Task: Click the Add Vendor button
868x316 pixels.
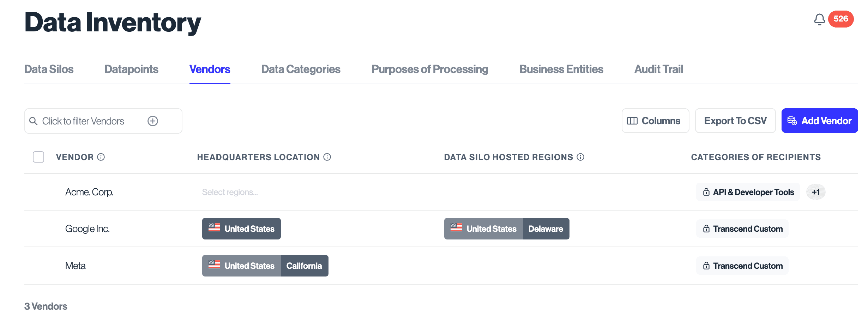Action: [819, 121]
